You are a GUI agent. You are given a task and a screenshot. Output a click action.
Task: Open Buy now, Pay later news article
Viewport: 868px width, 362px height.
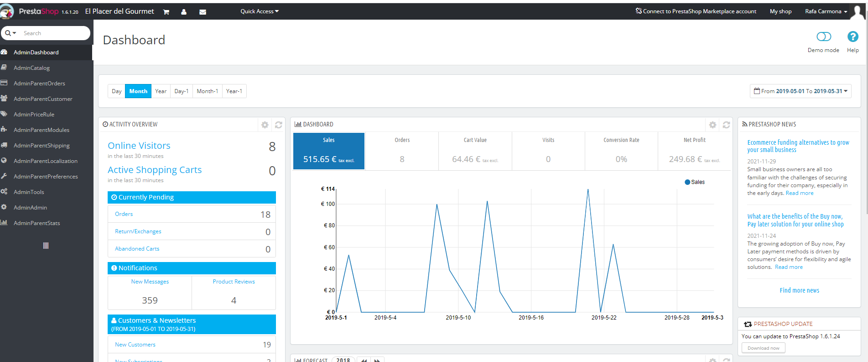click(795, 220)
